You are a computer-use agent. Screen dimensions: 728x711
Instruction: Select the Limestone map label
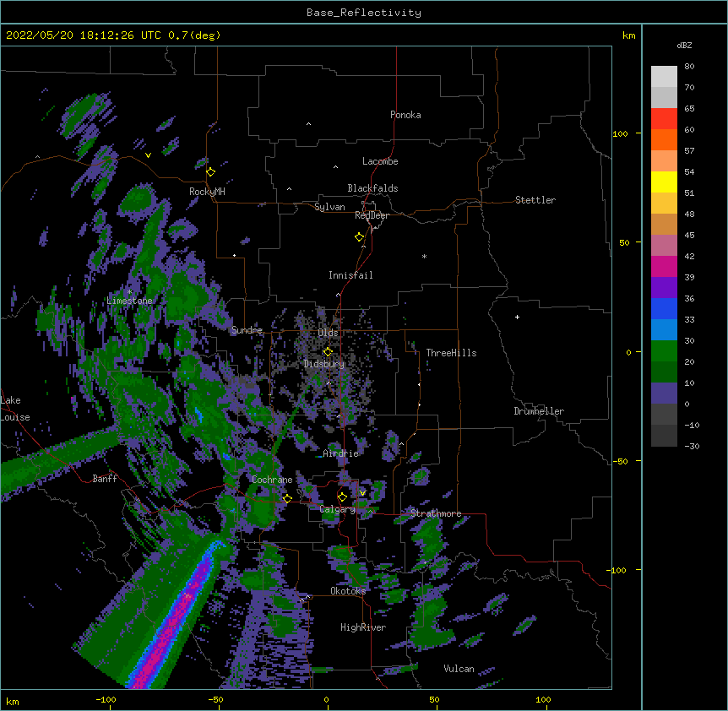click(x=129, y=301)
